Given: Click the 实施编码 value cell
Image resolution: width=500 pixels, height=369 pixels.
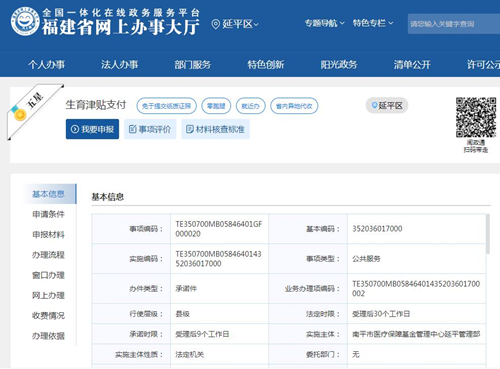Looking at the screenshot, I should tap(219, 259).
